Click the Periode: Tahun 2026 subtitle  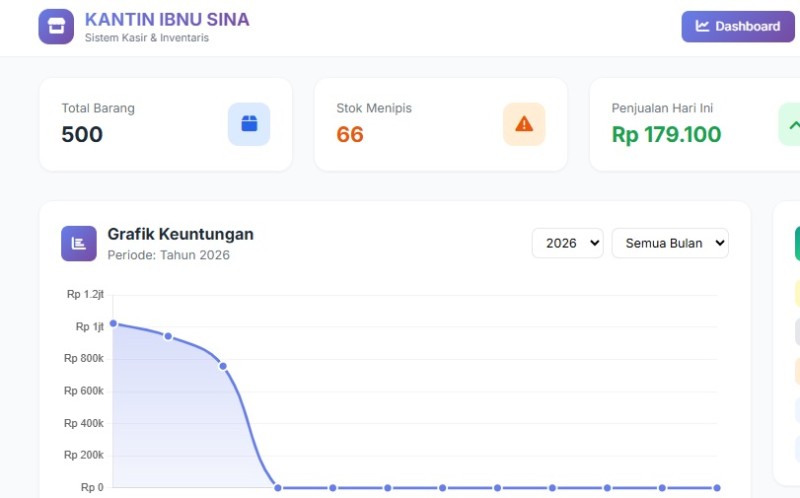coord(168,255)
